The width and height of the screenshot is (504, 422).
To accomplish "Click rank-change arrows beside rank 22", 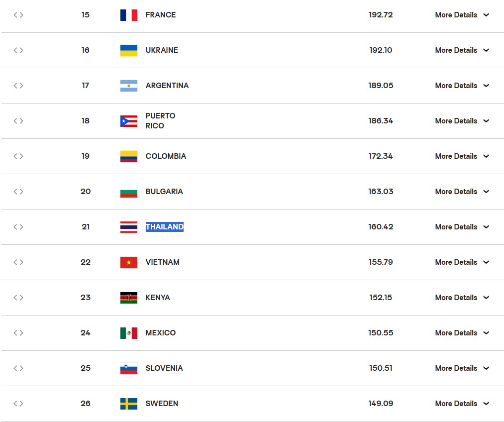I will [18, 262].
